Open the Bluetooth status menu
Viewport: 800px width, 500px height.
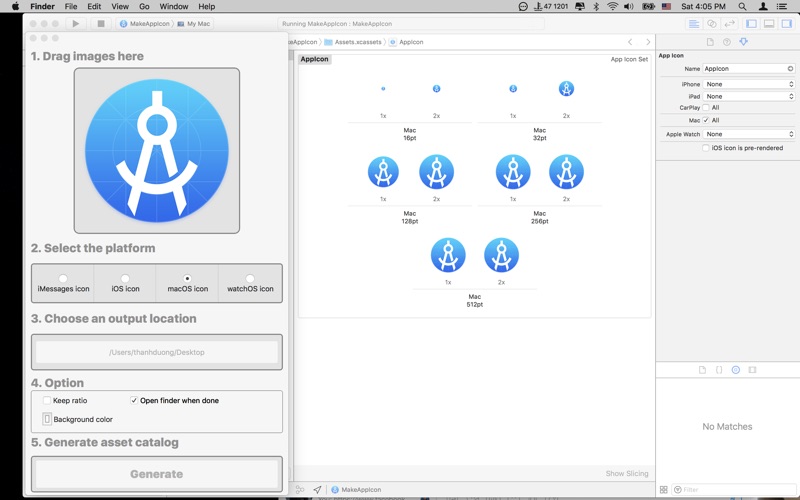coord(596,6)
